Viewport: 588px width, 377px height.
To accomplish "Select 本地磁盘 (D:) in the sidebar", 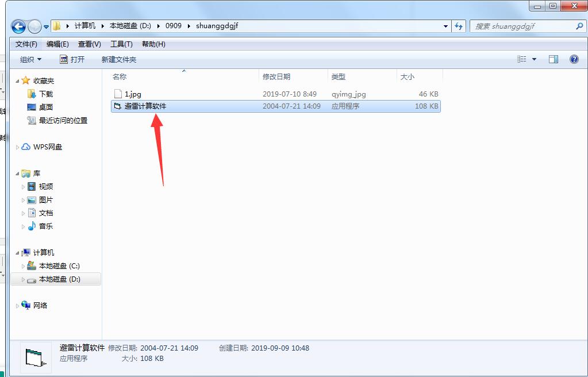I will [60, 279].
